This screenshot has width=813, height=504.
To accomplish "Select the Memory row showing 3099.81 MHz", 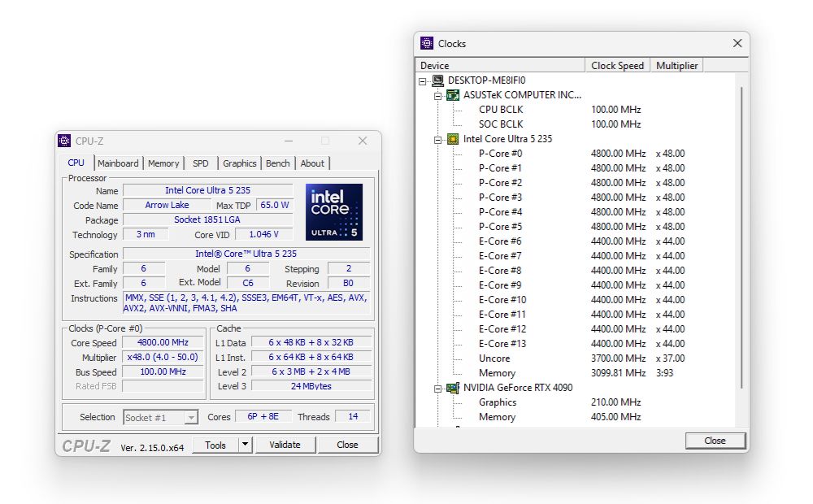I will pos(576,373).
